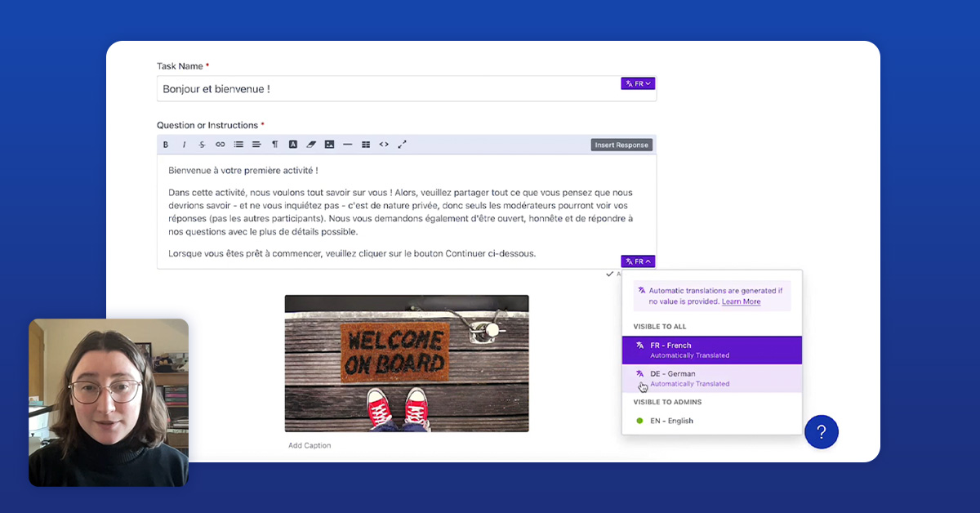Open the bulleted list option
This screenshot has width=980, height=513.
click(x=238, y=145)
